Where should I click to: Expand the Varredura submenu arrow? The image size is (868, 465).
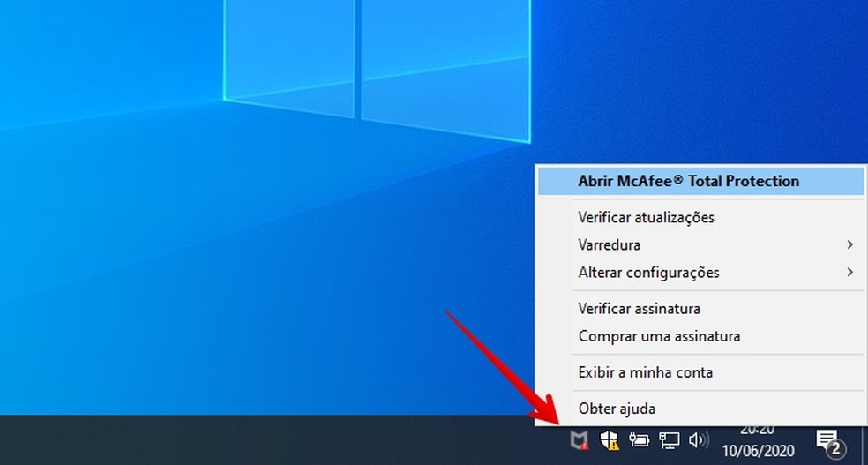coord(849,244)
